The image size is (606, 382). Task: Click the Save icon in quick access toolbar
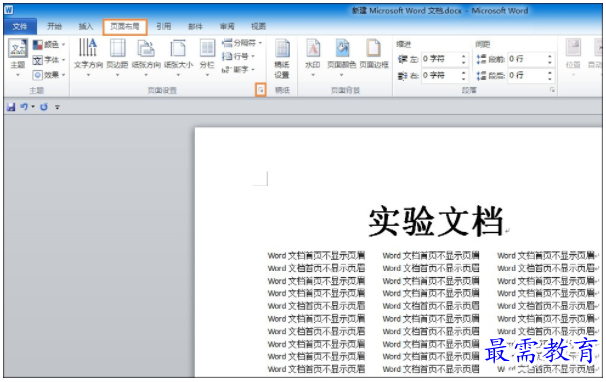click(11, 107)
